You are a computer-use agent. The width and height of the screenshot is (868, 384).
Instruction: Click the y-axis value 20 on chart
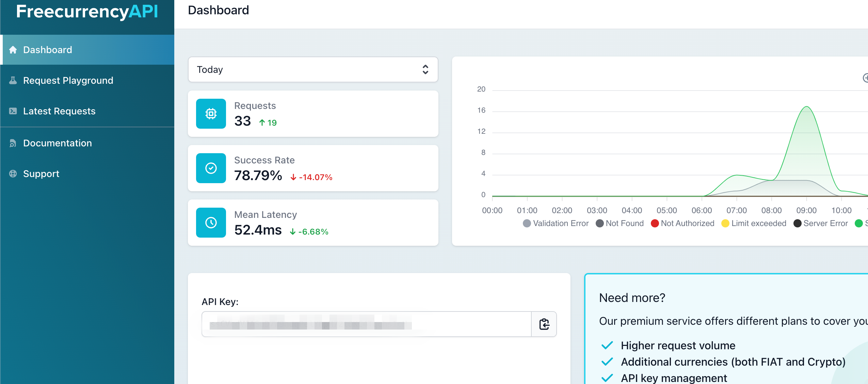coord(481,89)
